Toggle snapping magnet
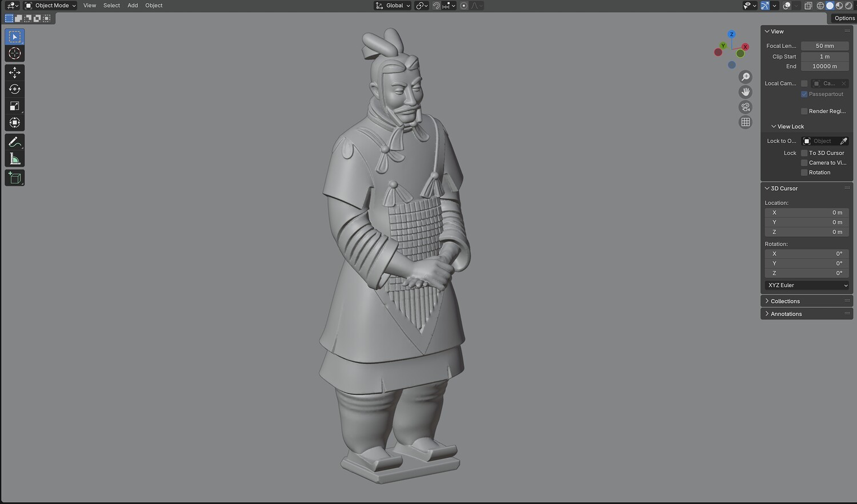The height and width of the screenshot is (504, 857). (x=436, y=6)
